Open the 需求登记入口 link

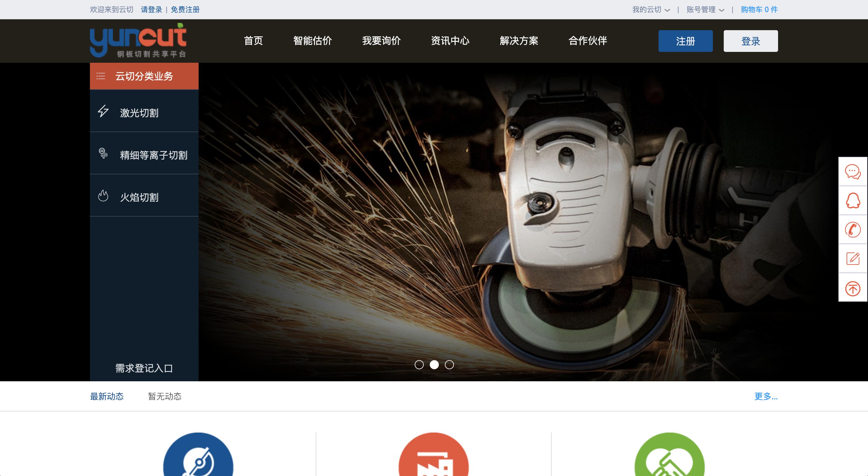coord(144,368)
